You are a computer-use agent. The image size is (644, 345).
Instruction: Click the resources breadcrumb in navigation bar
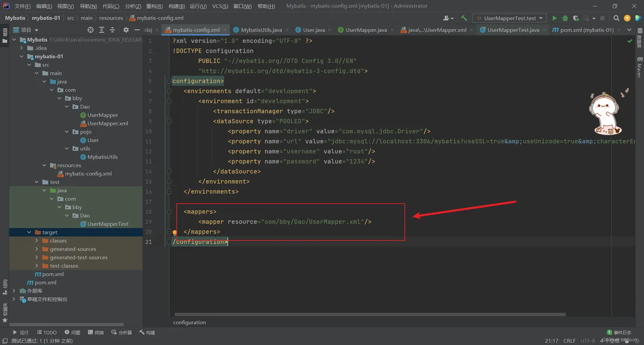111,18
